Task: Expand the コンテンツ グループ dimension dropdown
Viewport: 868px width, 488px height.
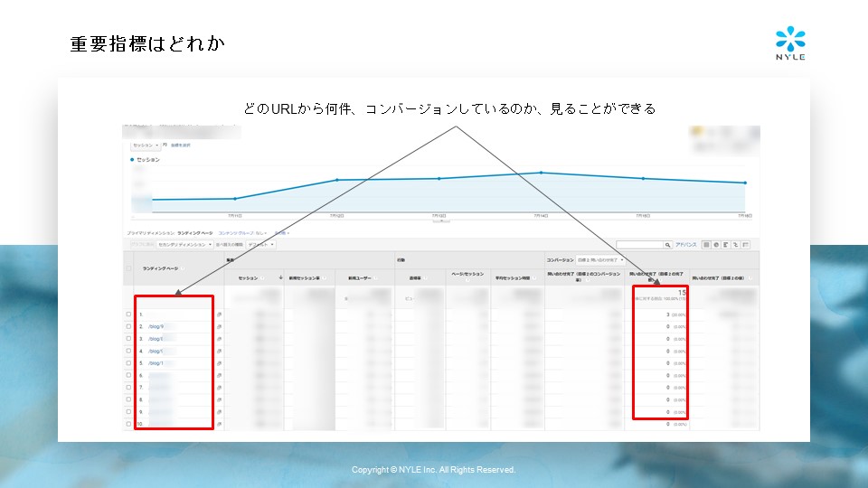Action: 242,233
